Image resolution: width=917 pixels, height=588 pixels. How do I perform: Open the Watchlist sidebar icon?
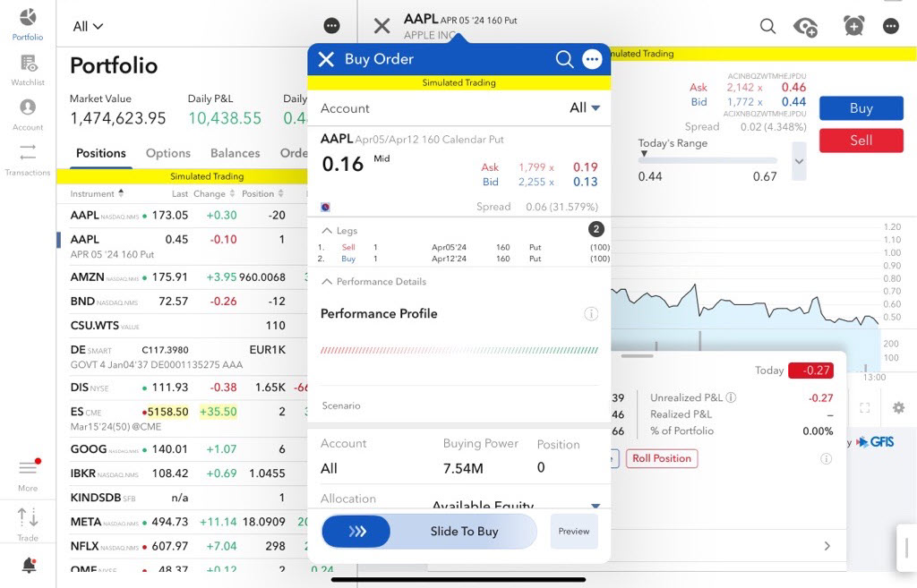click(28, 70)
